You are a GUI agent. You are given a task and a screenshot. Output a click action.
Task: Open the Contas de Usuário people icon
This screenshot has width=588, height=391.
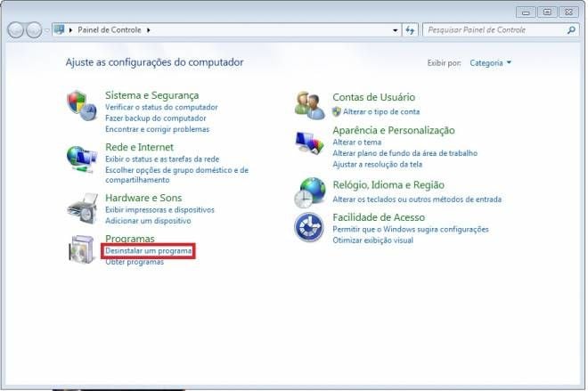309,105
